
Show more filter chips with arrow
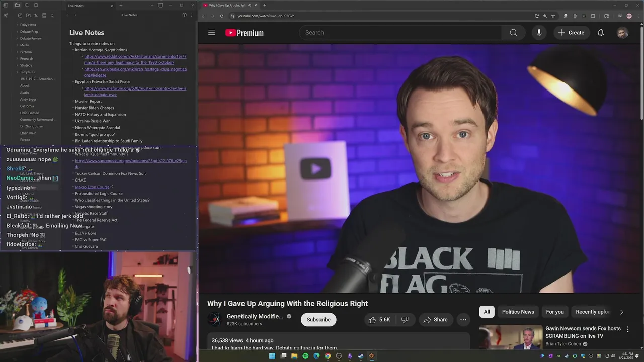(621, 312)
